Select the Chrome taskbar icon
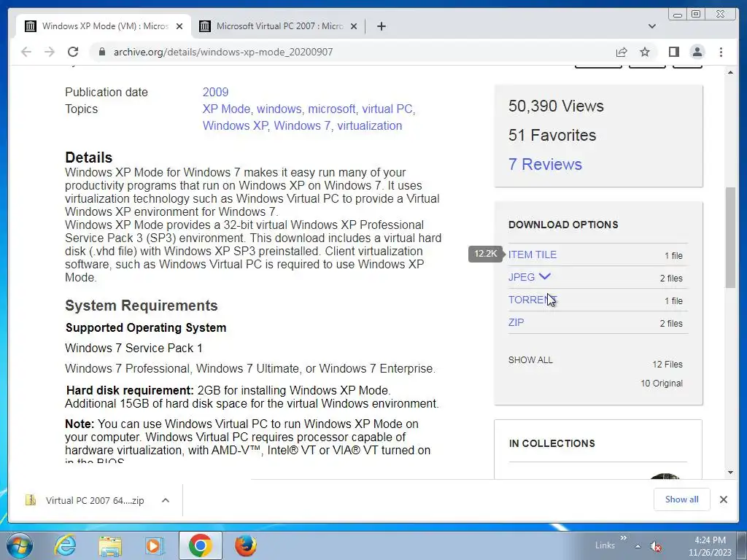747x560 pixels. (x=200, y=545)
